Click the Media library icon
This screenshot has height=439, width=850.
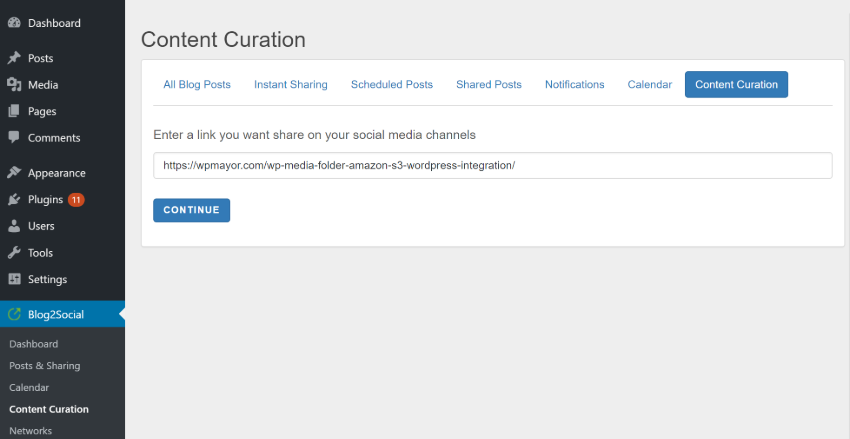(14, 85)
